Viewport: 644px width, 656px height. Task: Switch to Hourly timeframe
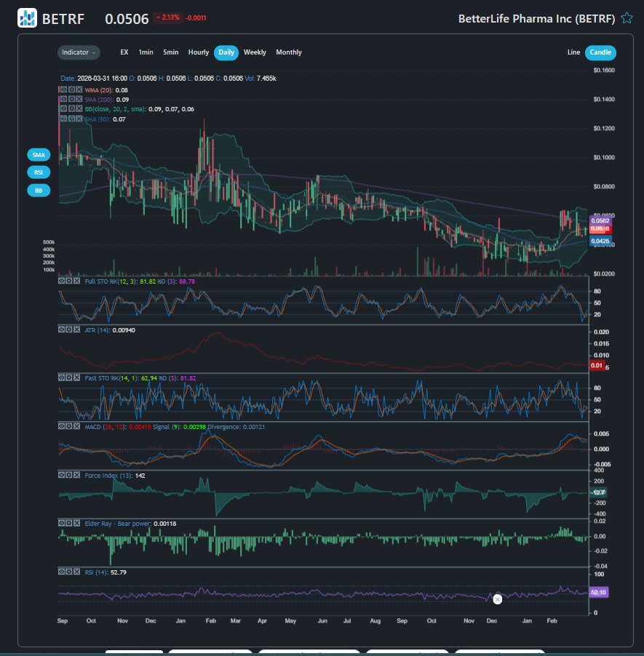point(199,52)
